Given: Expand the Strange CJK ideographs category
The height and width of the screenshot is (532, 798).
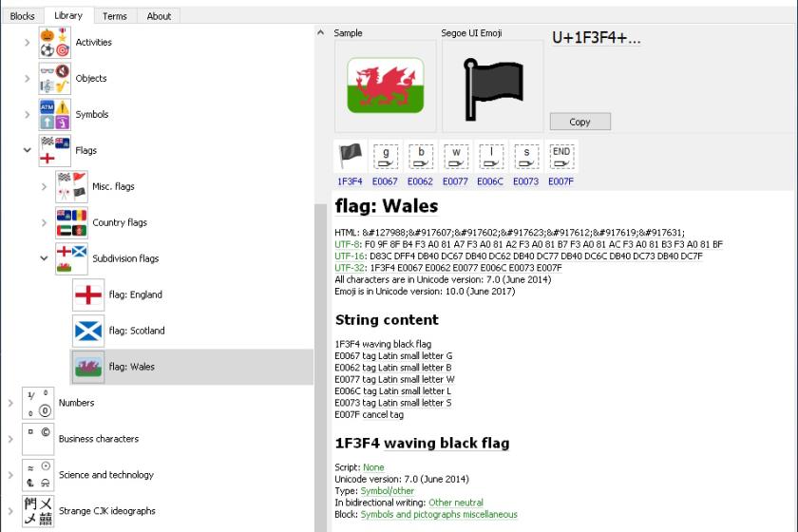Looking at the screenshot, I should click(x=10, y=511).
